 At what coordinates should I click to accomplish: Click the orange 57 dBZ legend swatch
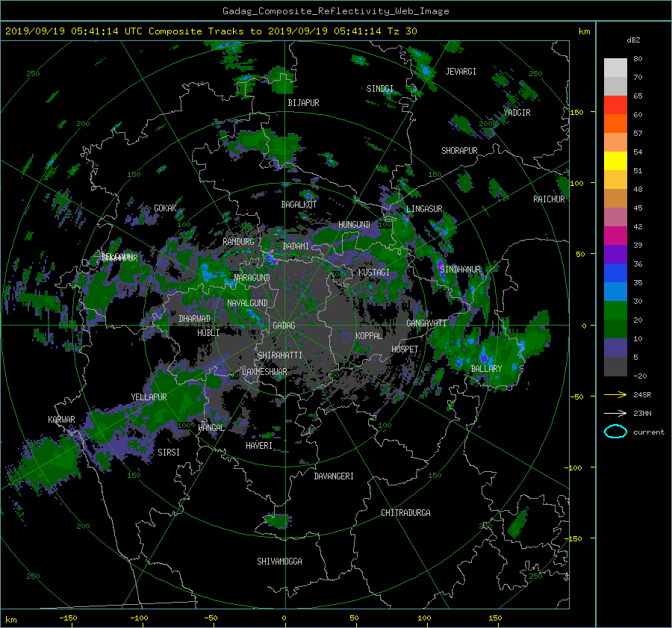click(615, 124)
